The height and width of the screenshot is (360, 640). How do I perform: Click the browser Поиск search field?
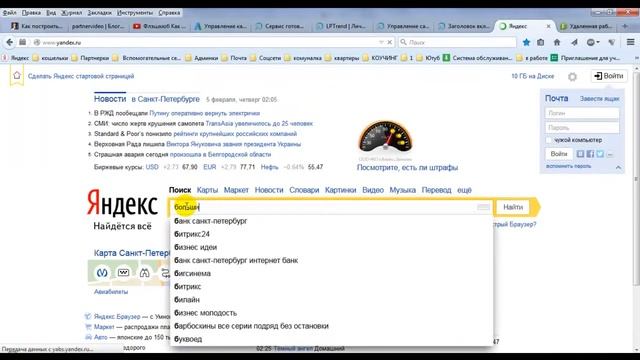point(457,42)
